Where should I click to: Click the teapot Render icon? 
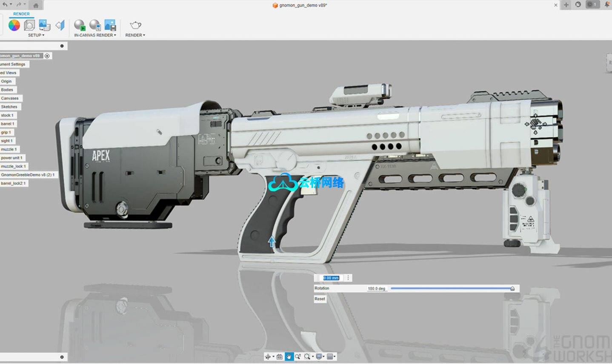pyautogui.click(x=135, y=26)
